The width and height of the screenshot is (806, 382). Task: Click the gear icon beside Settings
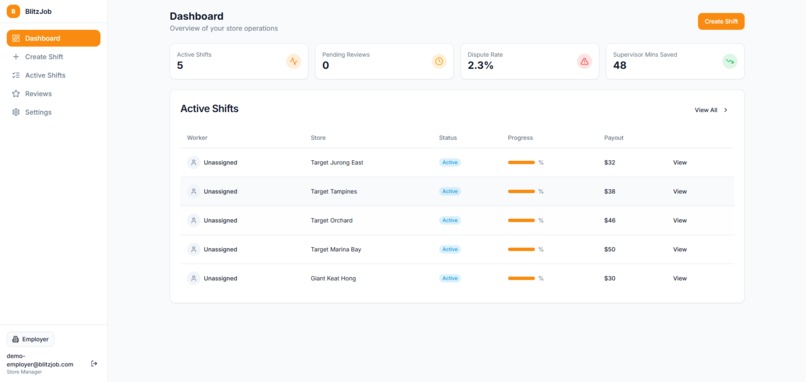16,112
